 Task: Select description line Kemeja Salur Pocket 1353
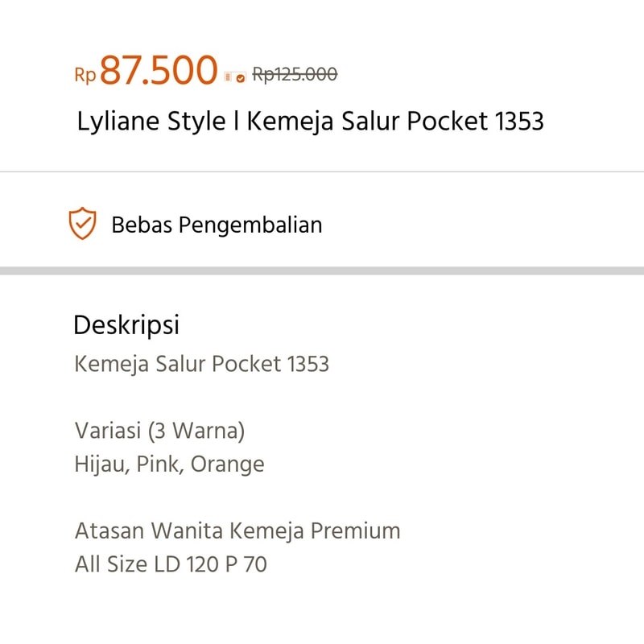click(202, 364)
